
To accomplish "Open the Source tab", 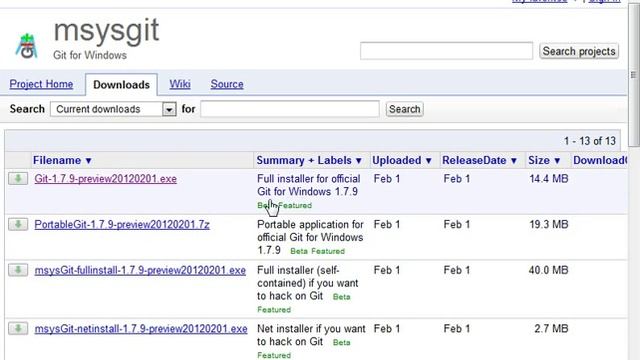I will click(227, 84).
